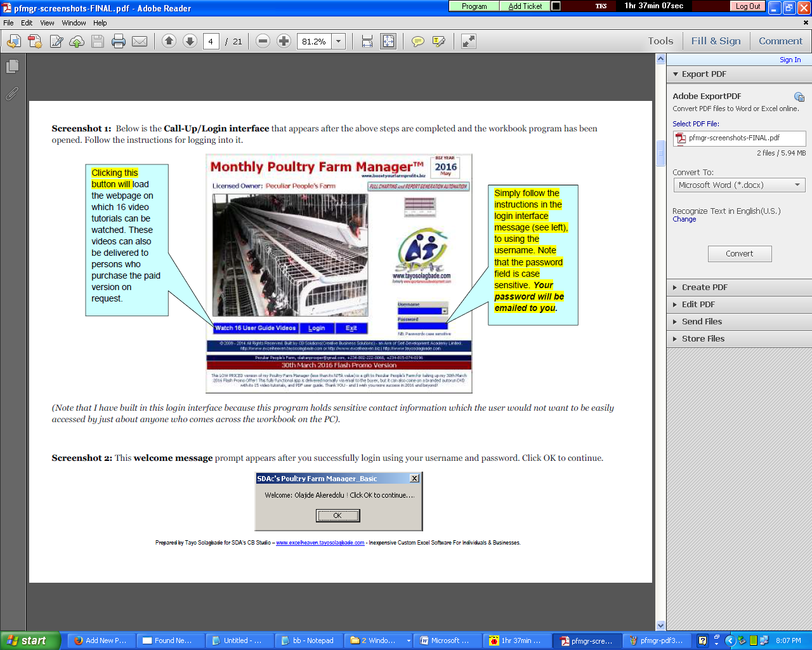The width and height of the screenshot is (812, 650).
Task: Open the View menu
Action: [47, 23]
